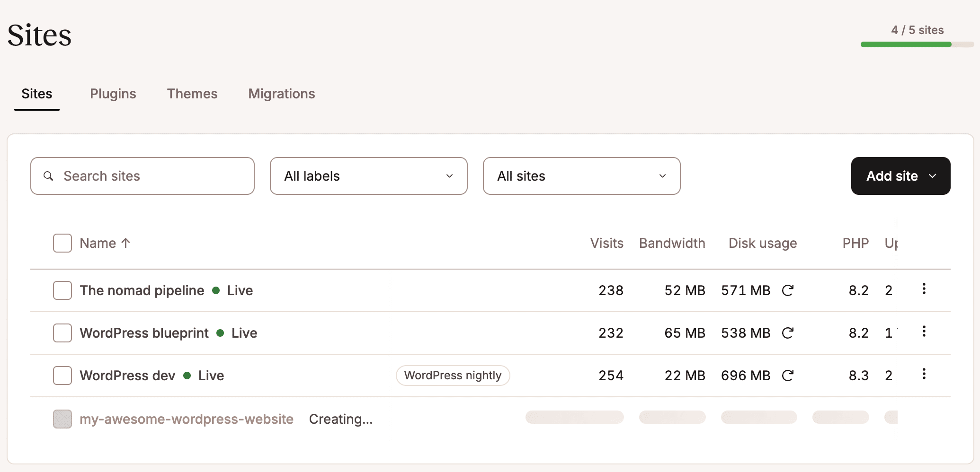Click the 22 MB bandwidth value
Screen dimensions: 980x472
(x=685, y=376)
